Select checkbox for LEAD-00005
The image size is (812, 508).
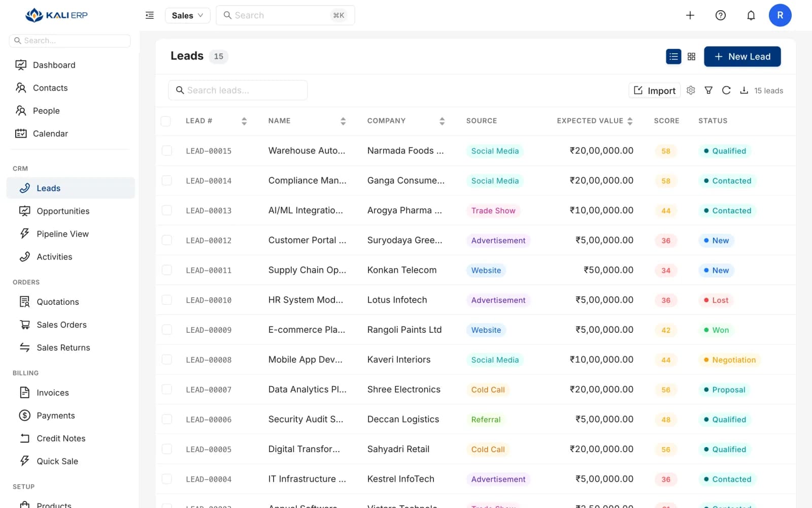[166, 449]
